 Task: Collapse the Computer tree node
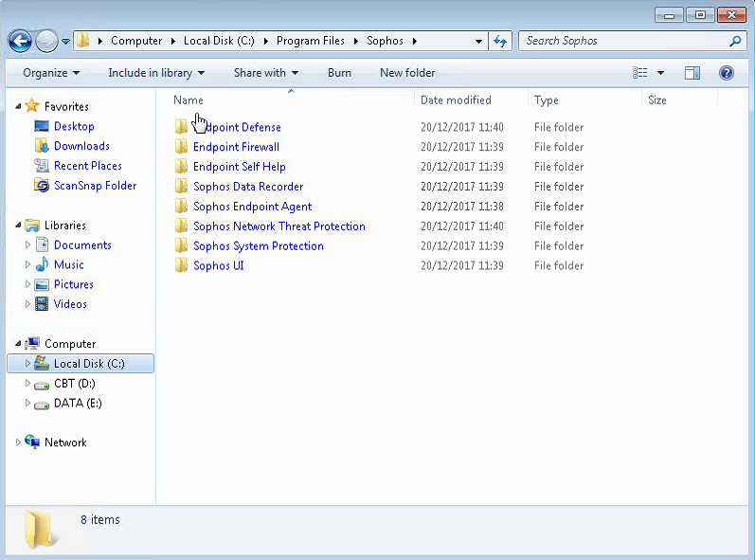pos(18,344)
